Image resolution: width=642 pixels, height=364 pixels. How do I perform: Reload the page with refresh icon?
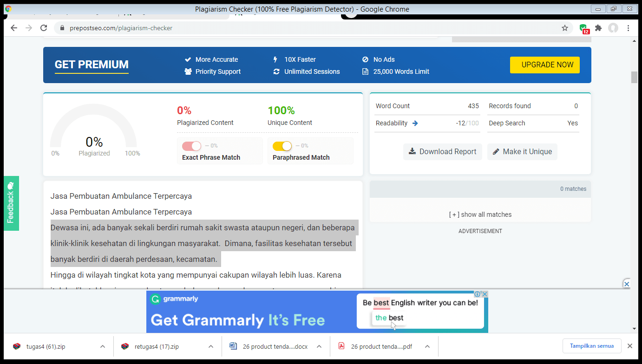(x=44, y=28)
